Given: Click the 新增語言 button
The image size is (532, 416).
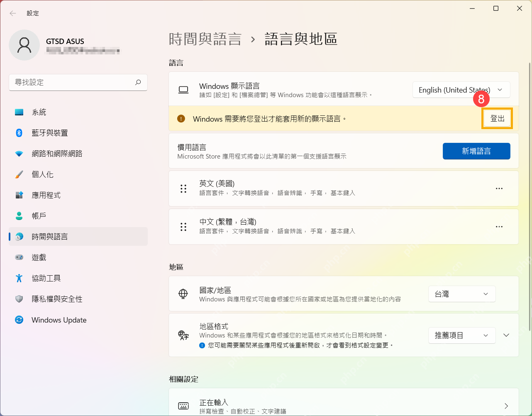Looking at the screenshot, I should point(476,151).
